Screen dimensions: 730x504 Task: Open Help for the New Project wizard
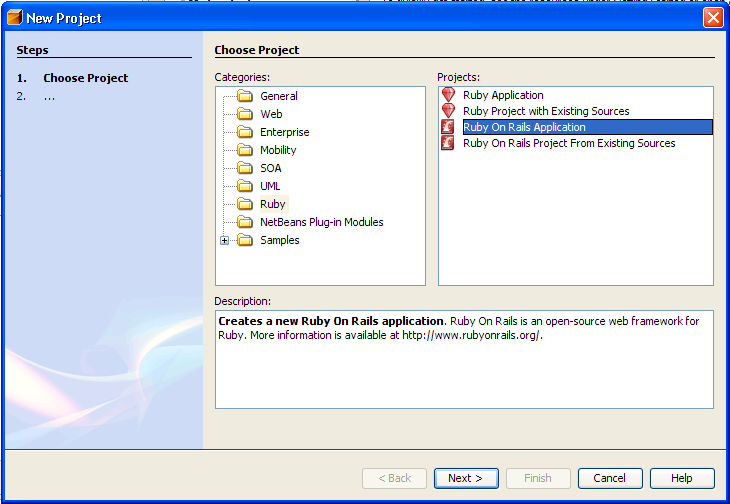pyautogui.click(x=682, y=478)
